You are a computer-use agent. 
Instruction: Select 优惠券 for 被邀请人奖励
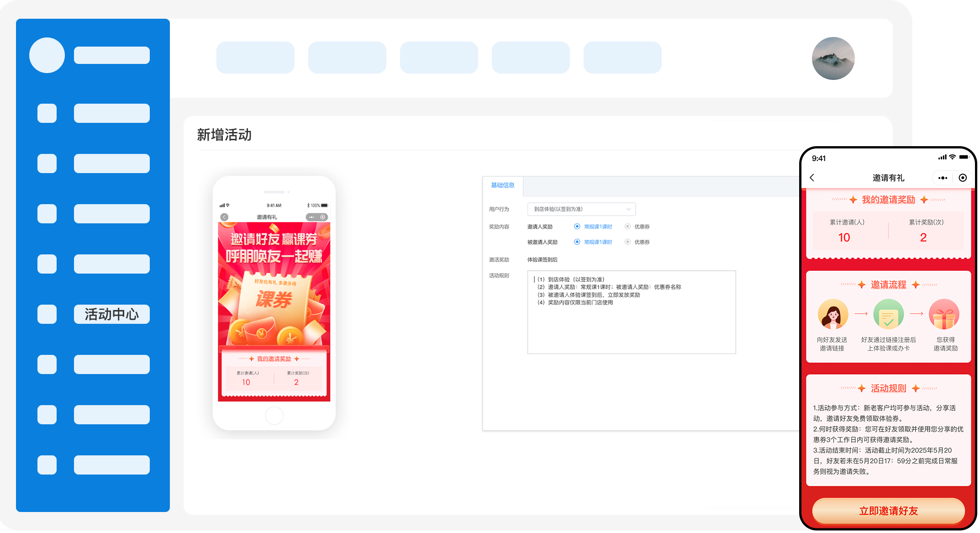pyautogui.click(x=628, y=242)
